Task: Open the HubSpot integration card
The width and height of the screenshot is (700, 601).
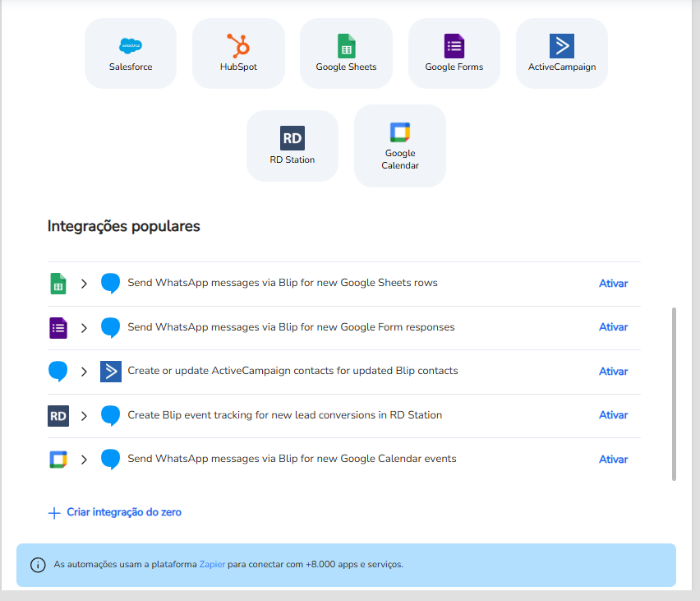Action: pyautogui.click(x=238, y=53)
